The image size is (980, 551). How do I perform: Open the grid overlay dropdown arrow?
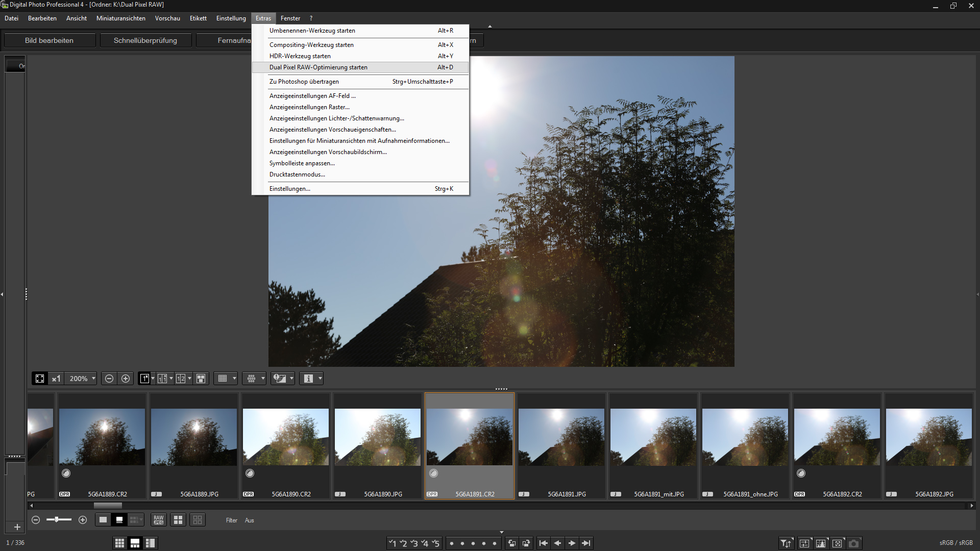[x=234, y=379]
